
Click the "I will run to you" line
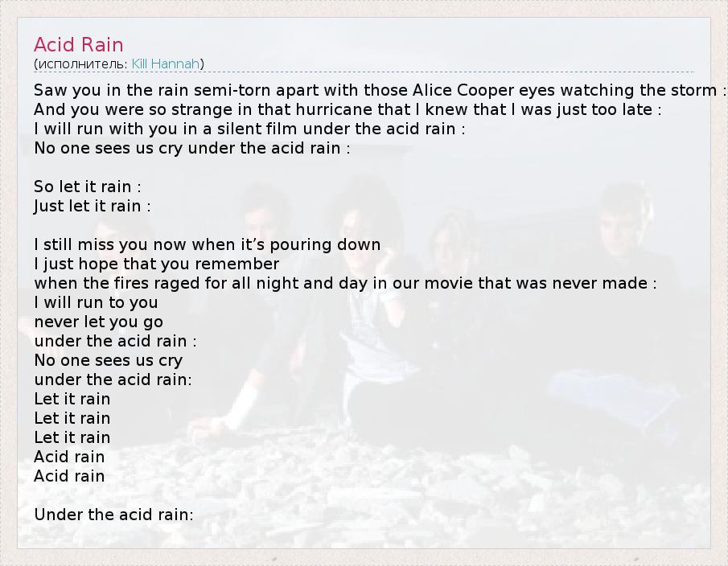[96, 302]
